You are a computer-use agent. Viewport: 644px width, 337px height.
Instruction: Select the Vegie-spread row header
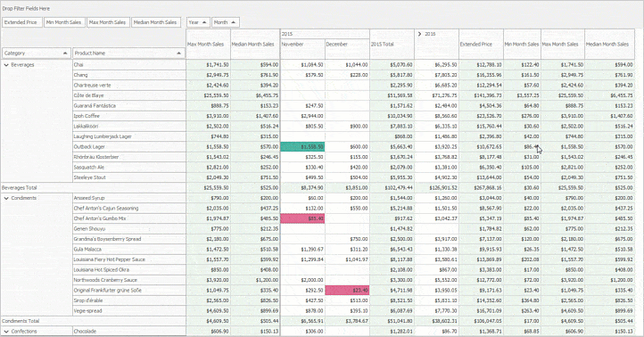coord(129,311)
